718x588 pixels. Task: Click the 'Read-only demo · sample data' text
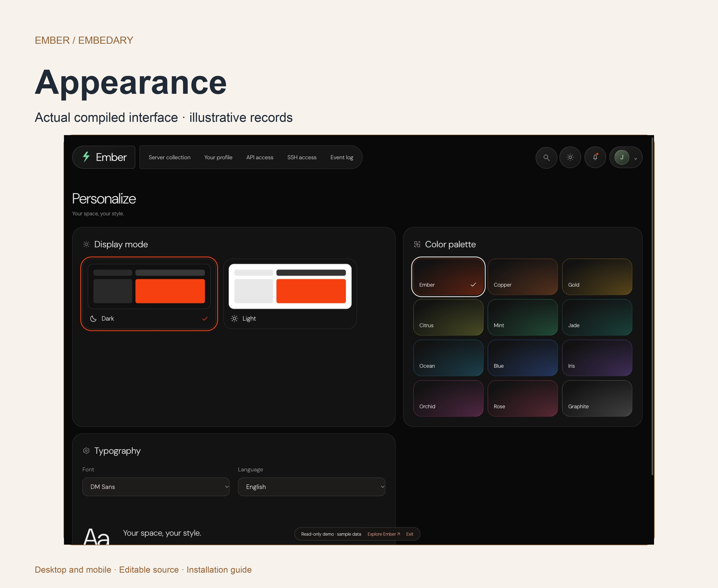tap(331, 534)
